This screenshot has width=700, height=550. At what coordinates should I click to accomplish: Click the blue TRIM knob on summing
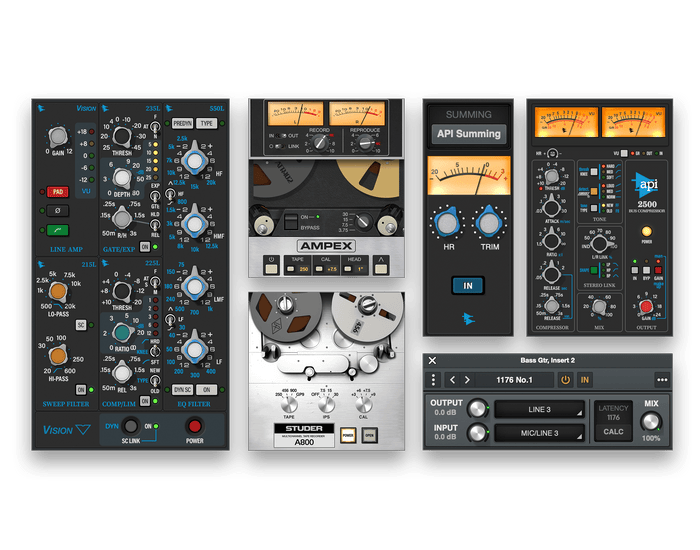489,223
